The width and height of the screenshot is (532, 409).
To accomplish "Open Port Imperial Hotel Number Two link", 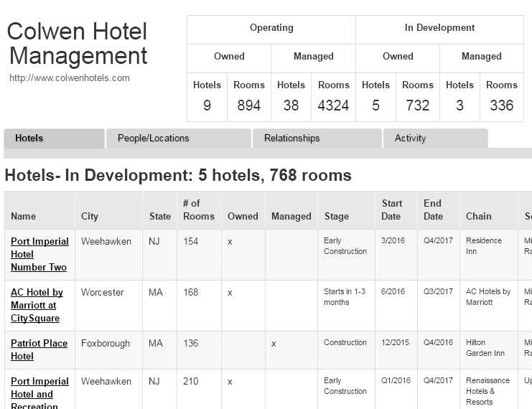I will tap(39, 254).
